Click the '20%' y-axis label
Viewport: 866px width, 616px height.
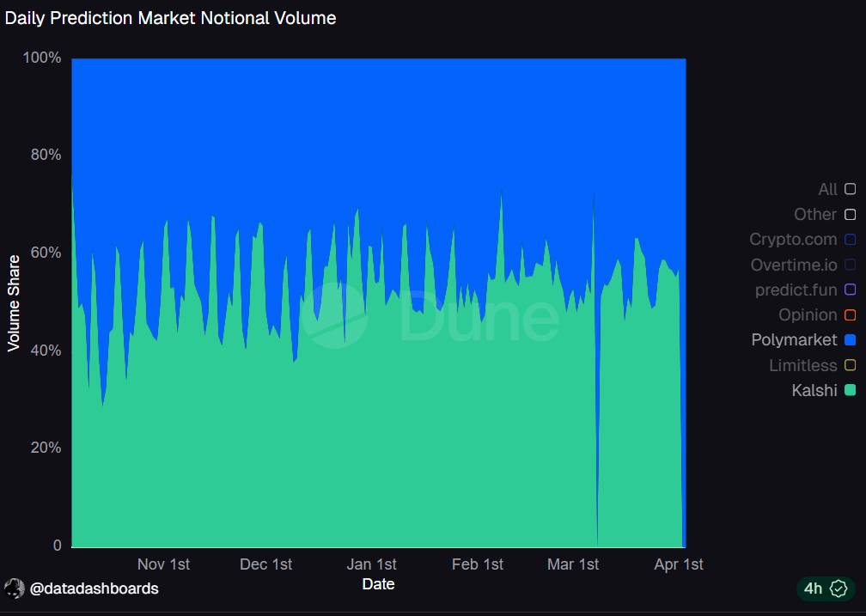coord(46,448)
